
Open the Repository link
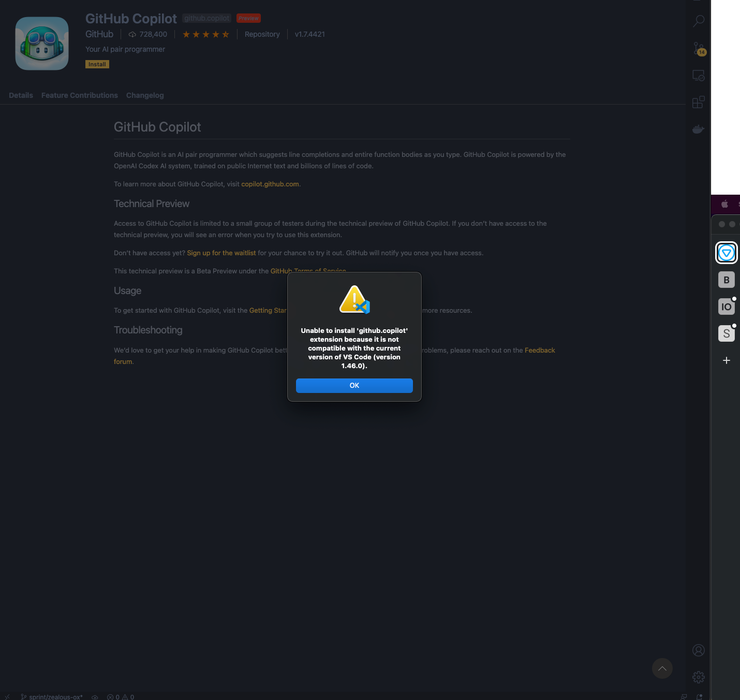point(262,34)
